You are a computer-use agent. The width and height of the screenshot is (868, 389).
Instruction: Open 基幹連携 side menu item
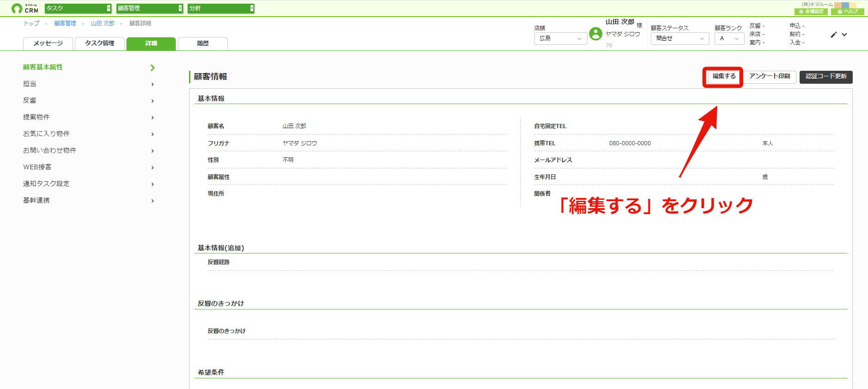(37, 200)
